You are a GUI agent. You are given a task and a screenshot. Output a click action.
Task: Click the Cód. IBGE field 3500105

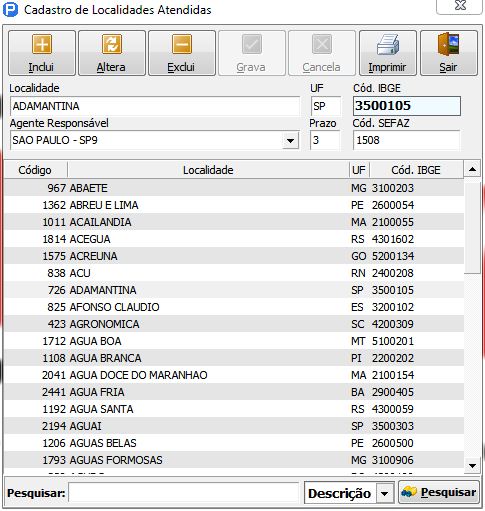pos(407,106)
